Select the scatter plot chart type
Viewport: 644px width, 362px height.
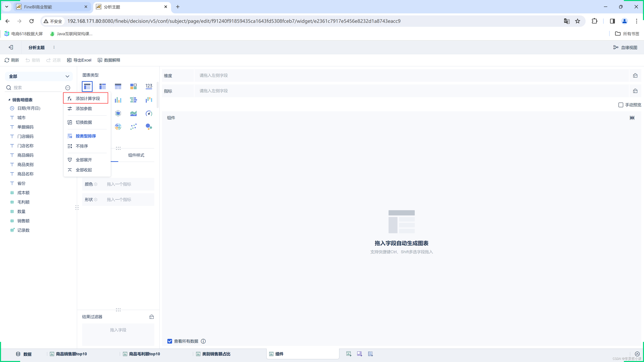pyautogui.click(x=133, y=127)
